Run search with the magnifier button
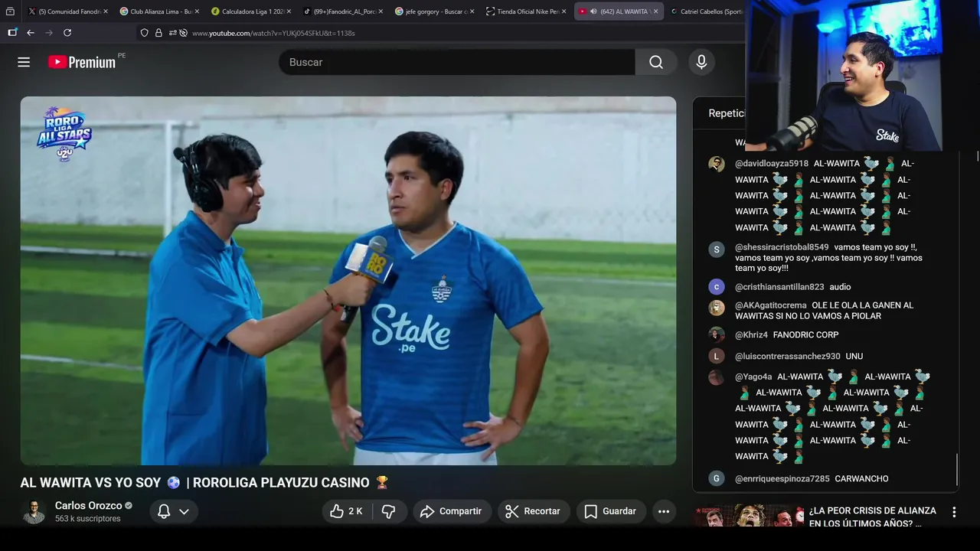Screen dimensions: 980x551 (x=656, y=62)
